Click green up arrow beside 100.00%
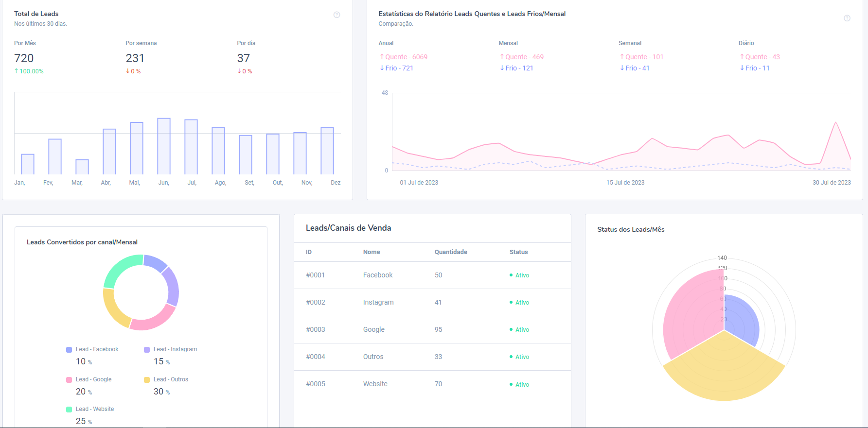This screenshot has height=428, width=868. tap(17, 71)
